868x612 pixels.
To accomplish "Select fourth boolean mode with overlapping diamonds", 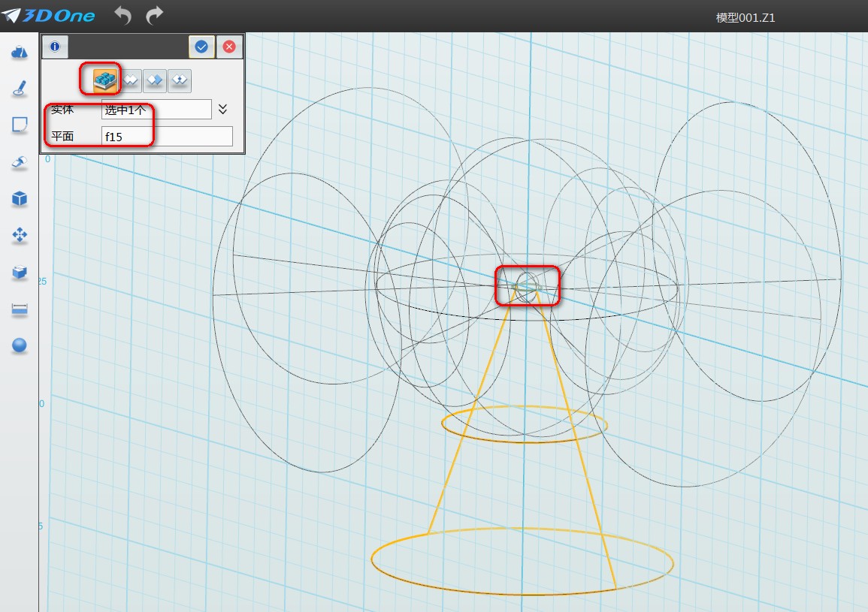I will [179, 79].
